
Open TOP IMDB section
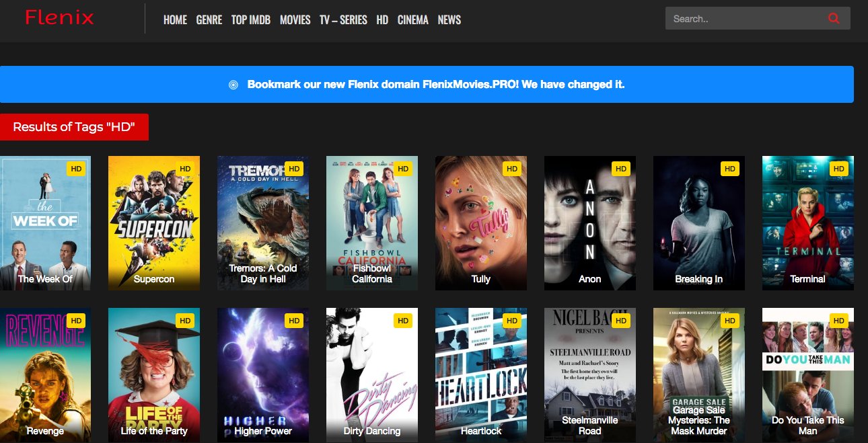[251, 19]
